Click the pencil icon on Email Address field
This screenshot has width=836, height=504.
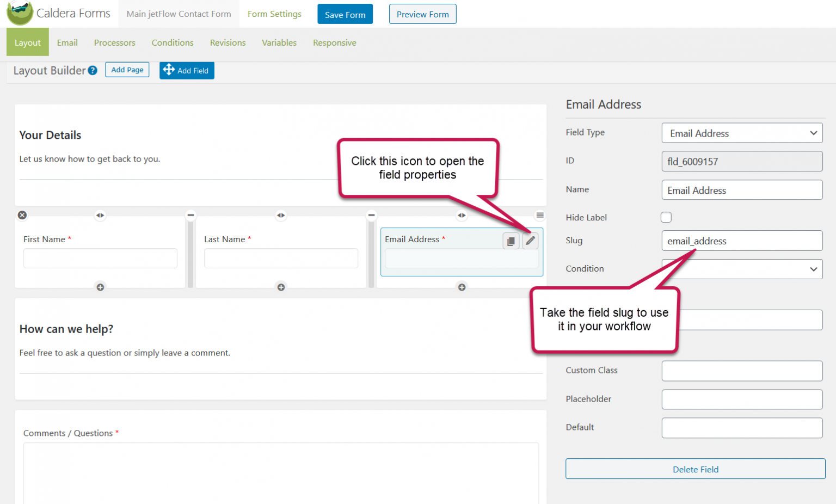tap(530, 241)
